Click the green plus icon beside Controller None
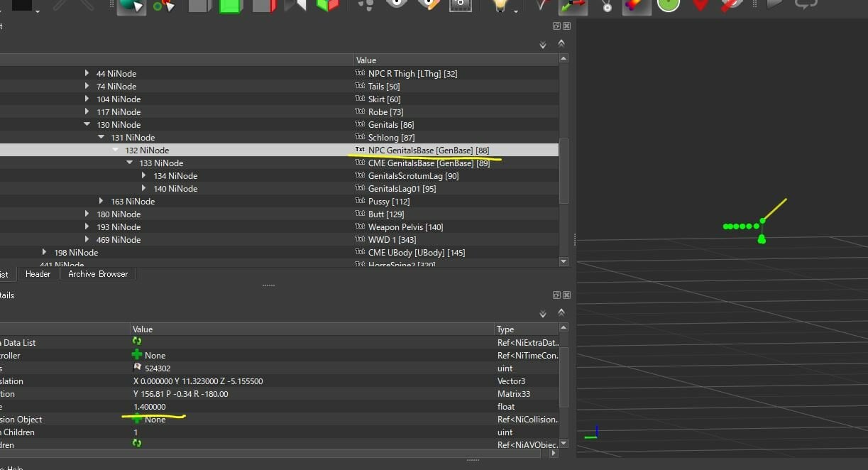The width and height of the screenshot is (868, 470). coord(137,354)
